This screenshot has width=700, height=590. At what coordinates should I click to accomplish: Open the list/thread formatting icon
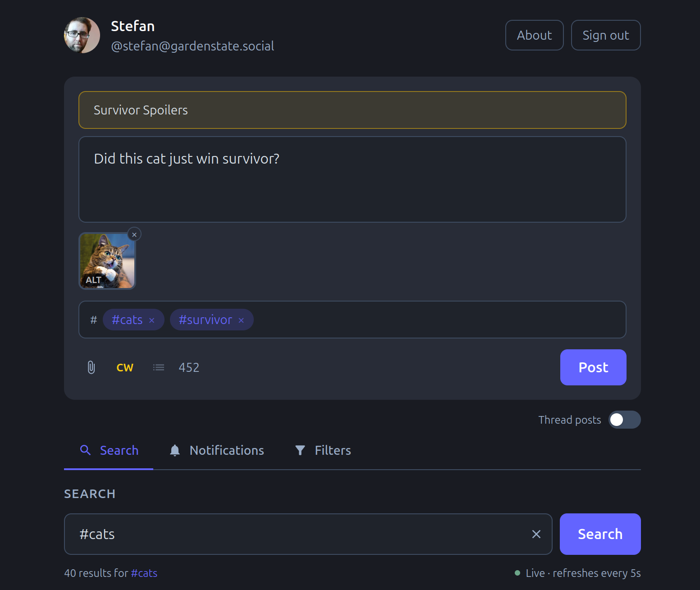158,367
